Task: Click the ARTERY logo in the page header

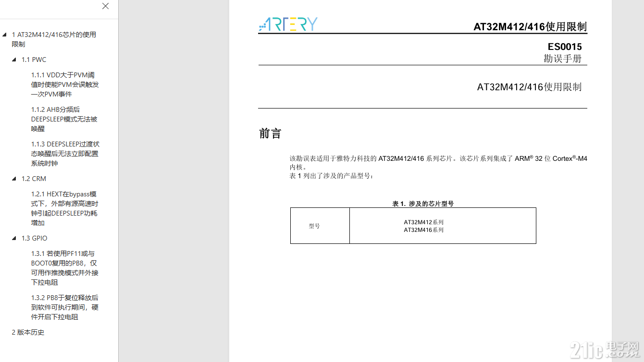Action: [288, 24]
